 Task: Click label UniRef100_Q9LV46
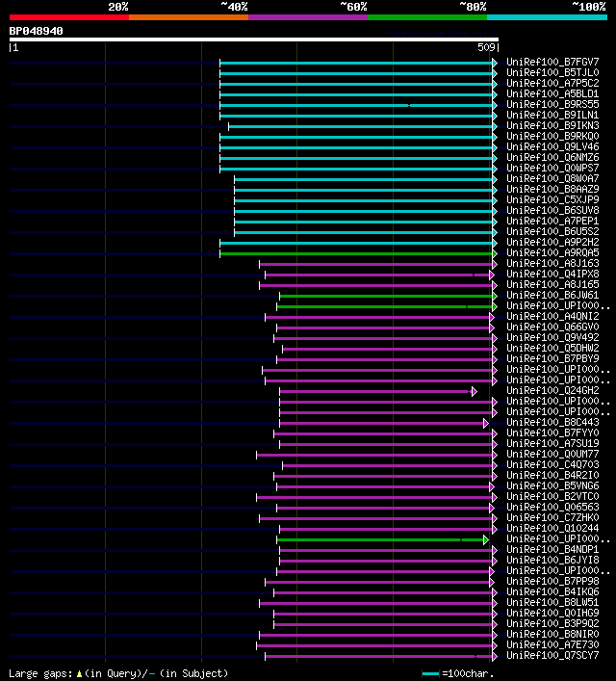pos(552,146)
